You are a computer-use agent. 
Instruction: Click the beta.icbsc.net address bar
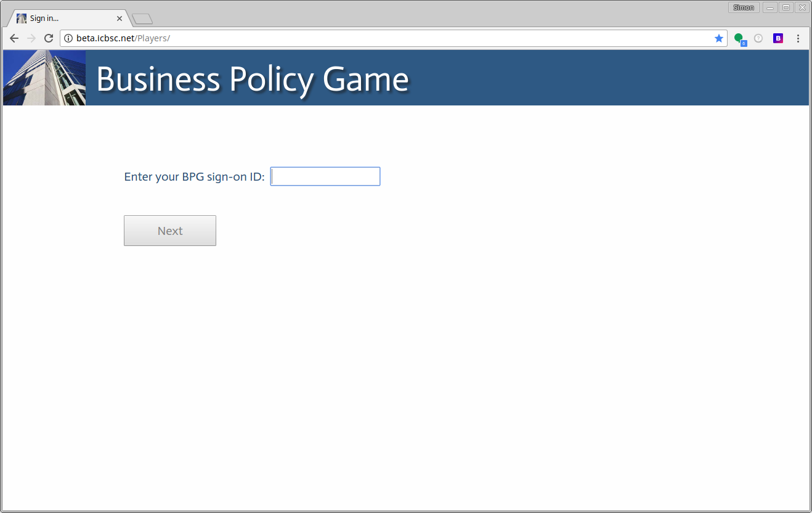pyautogui.click(x=394, y=38)
